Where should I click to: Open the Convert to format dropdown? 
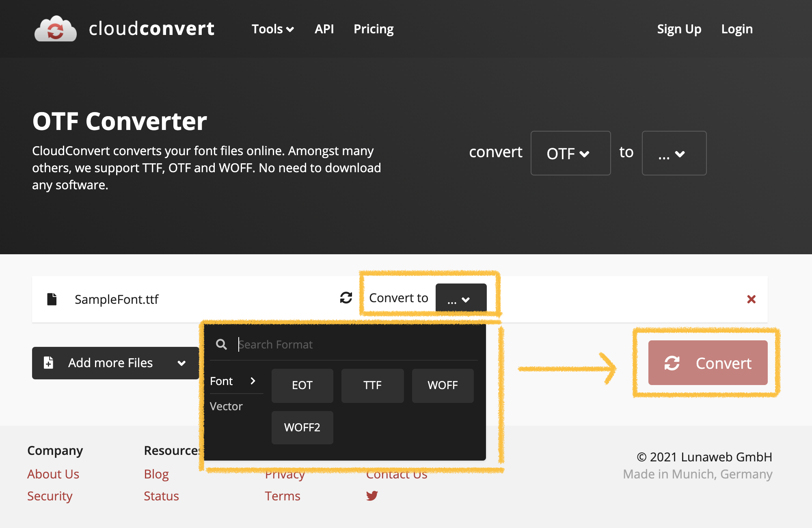tap(461, 299)
